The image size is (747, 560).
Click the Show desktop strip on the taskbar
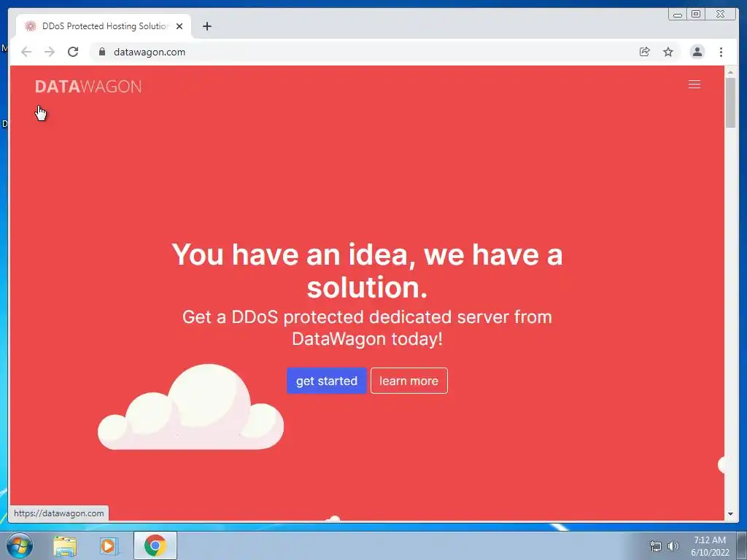click(x=742, y=545)
